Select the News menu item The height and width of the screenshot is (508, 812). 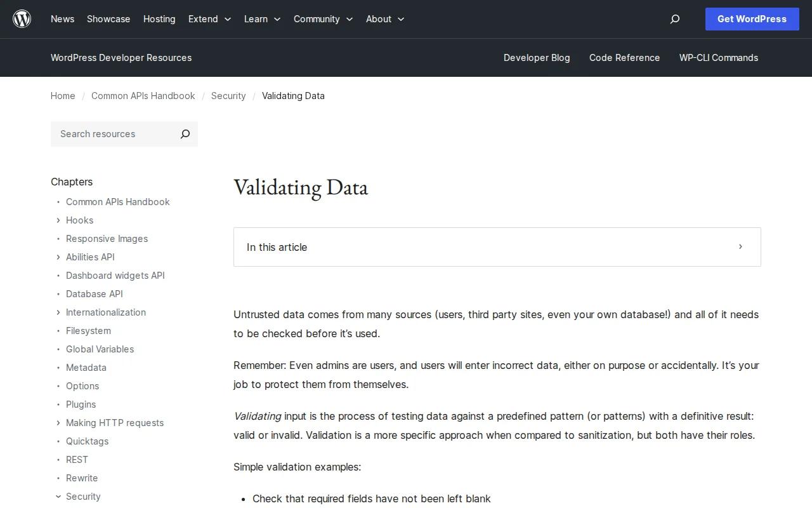(62, 19)
